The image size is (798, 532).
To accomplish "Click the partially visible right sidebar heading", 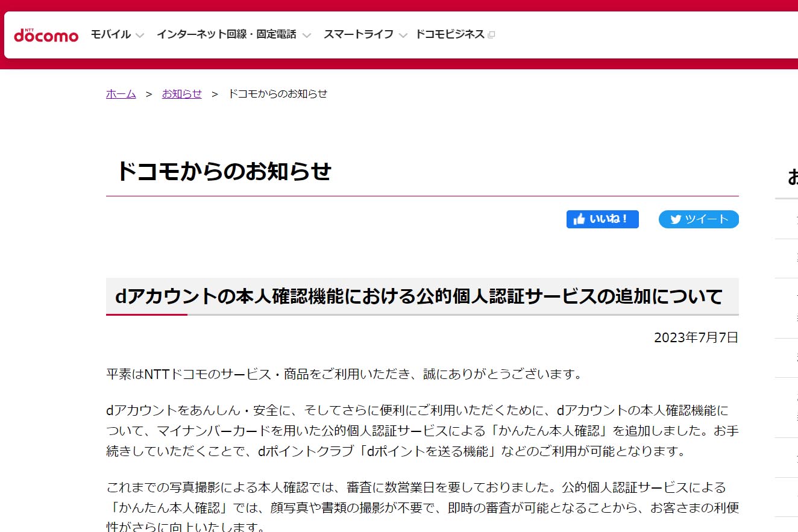I will tap(792, 177).
